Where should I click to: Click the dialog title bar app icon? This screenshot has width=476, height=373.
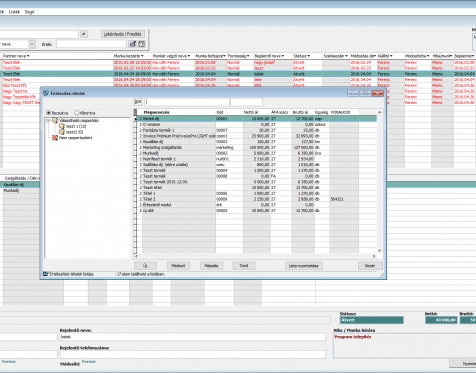coord(46,93)
